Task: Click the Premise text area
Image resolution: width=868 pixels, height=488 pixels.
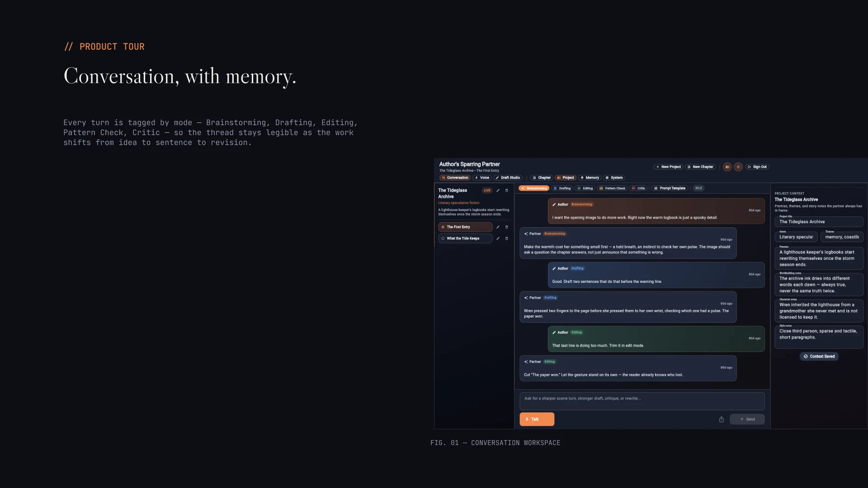Action: [x=819, y=258]
